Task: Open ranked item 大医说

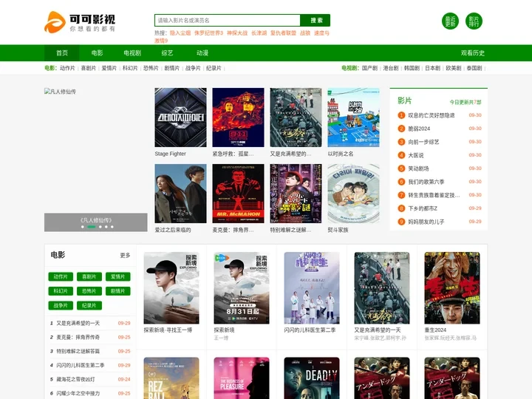Action: (415, 155)
